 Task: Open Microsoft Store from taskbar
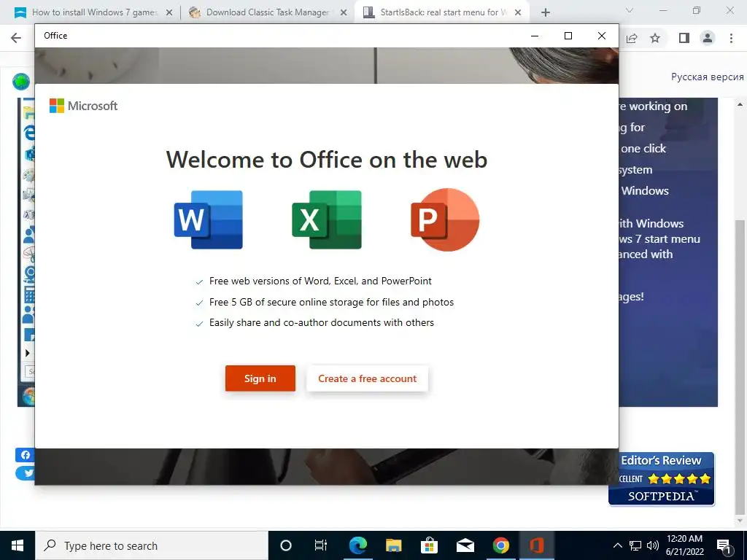pos(429,545)
